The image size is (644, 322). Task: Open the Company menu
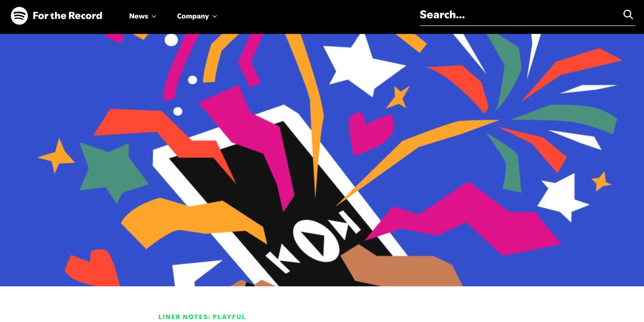193,16
